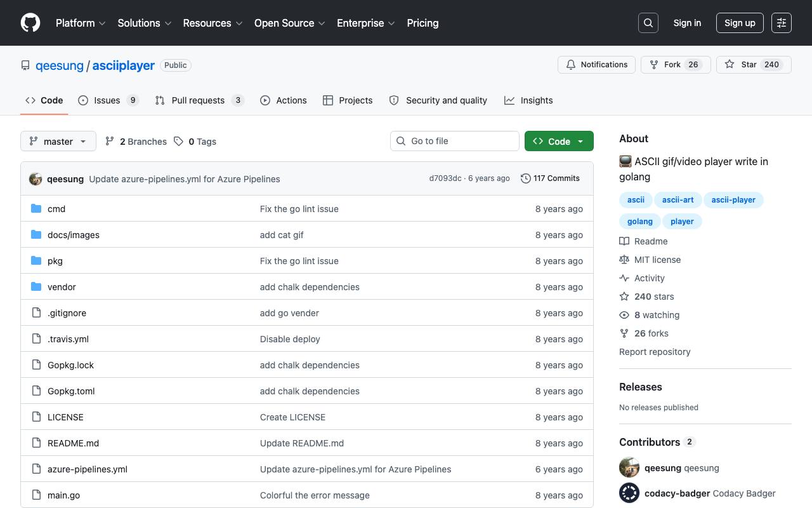812x508 pixels.
Task: Open the 117 Commits history
Action: (x=550, y=178)
